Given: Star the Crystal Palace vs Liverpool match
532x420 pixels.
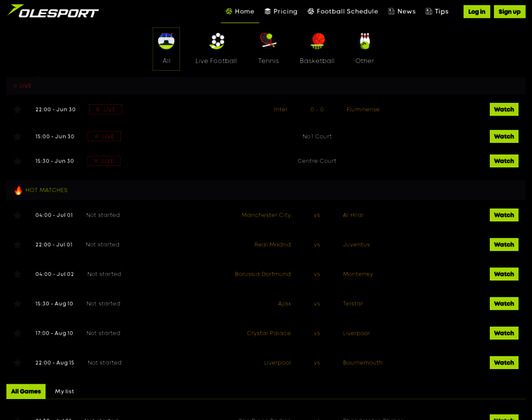Looking at the screenshot, I should pos(17,333).
